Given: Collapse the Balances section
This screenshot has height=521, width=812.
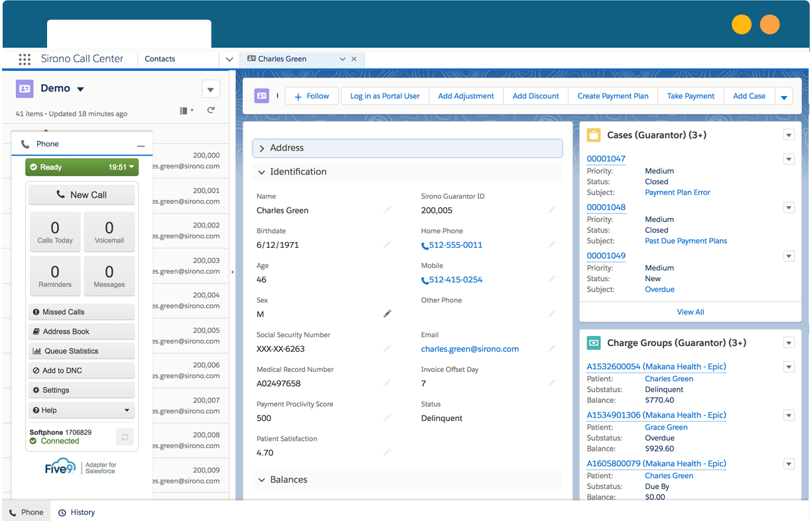Looking at the screenshot, I should (x=407, y=480).
